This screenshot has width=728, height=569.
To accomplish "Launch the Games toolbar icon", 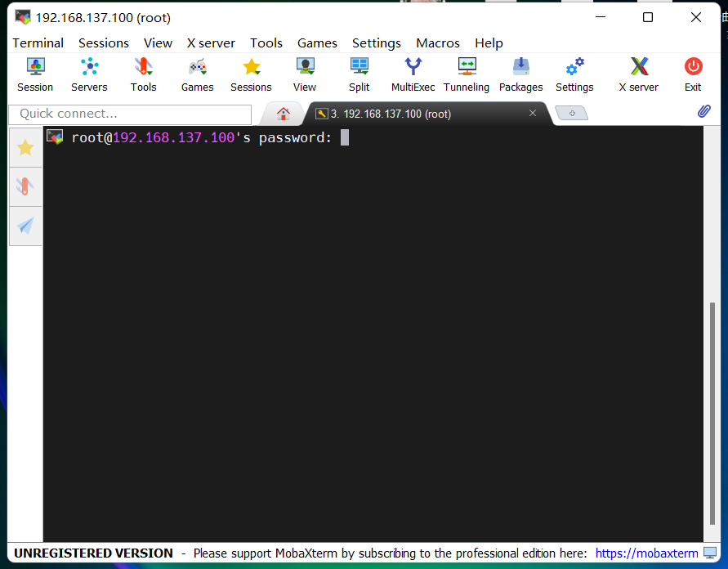I will pyautogui.click(x=198, y=74).
